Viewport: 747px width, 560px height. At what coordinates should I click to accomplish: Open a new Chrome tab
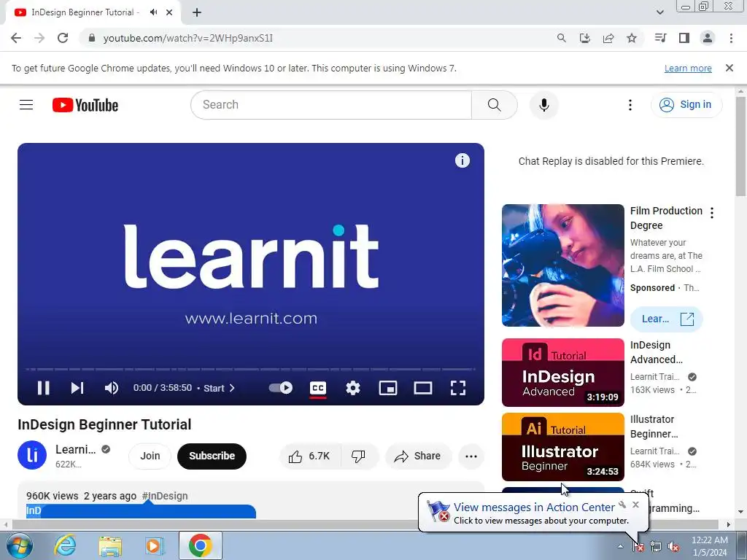pos(197,13)
